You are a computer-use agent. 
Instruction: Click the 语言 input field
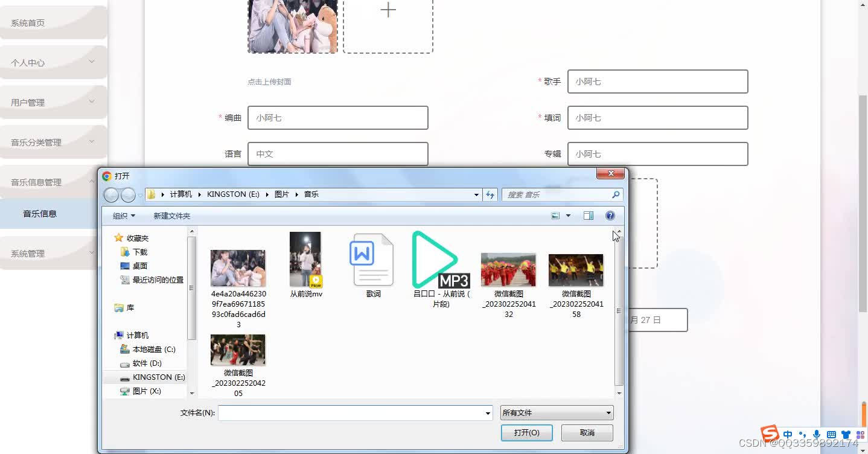tap(337, 154)
